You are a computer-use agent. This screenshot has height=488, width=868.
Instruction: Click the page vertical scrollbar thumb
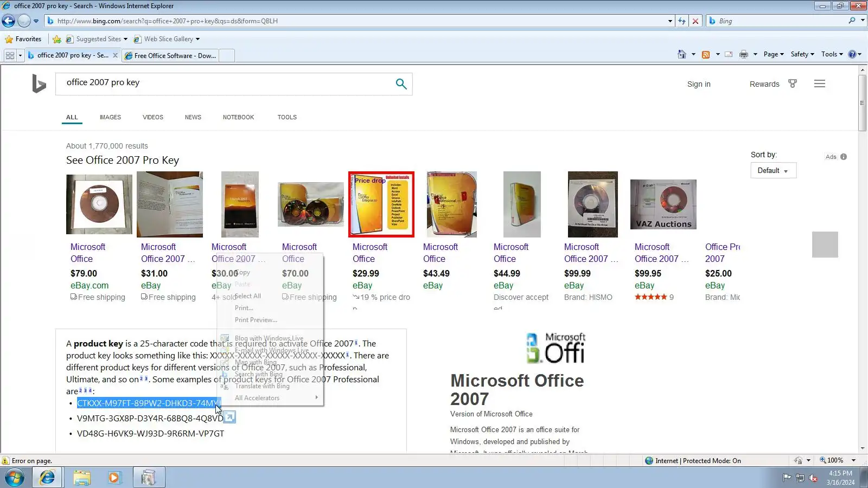tap(863, 103)
